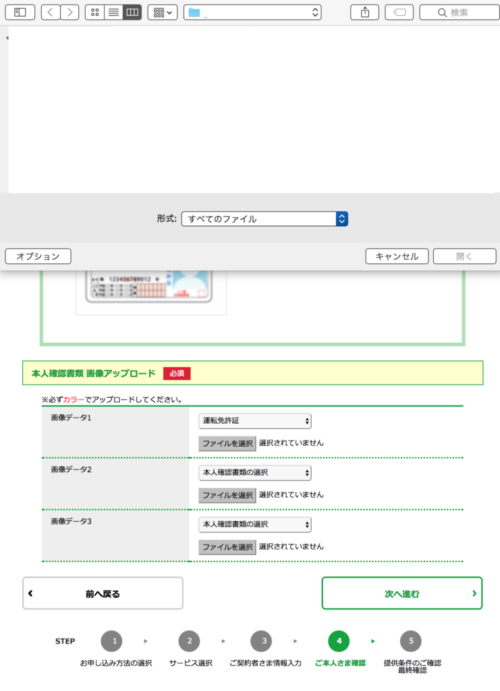Switch to icon grid view
This screenshot has width=500, height=691.
tap(95, 12)
